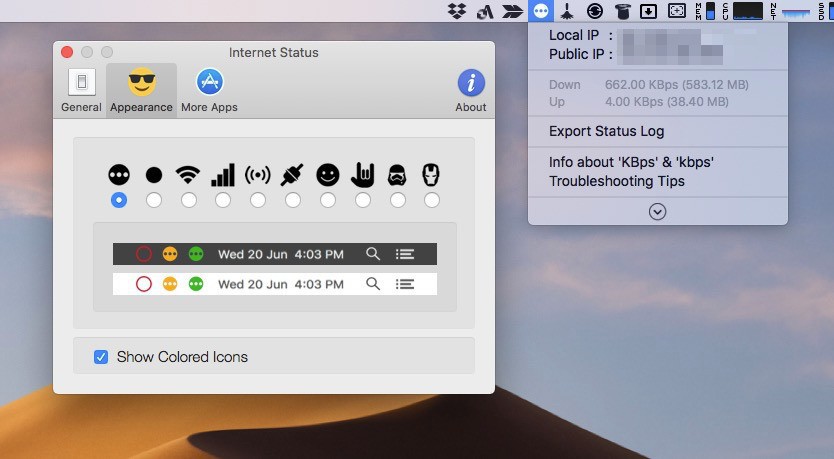The width and height of the screenshot is (834, 459).
Task: Select the Wi-Fi icon style radio button
Action: [x=188, y=201]
